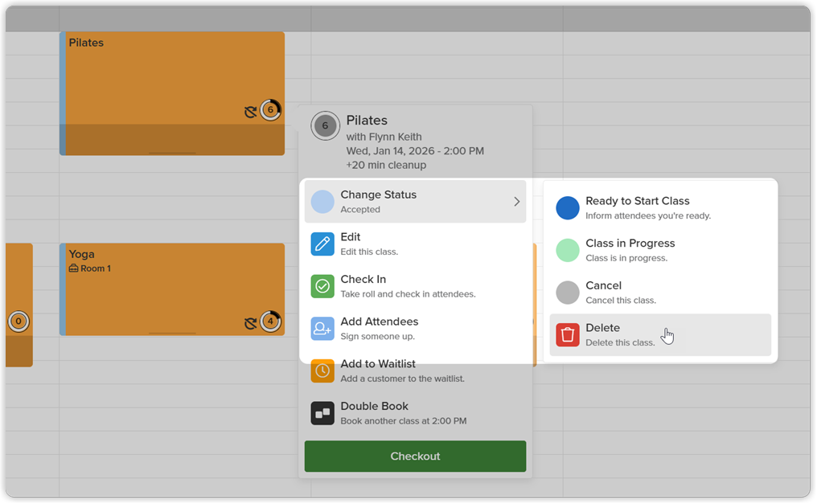Click the 'with Flynn Keith' instructor text
817x504 pixels.
(384, 137)
